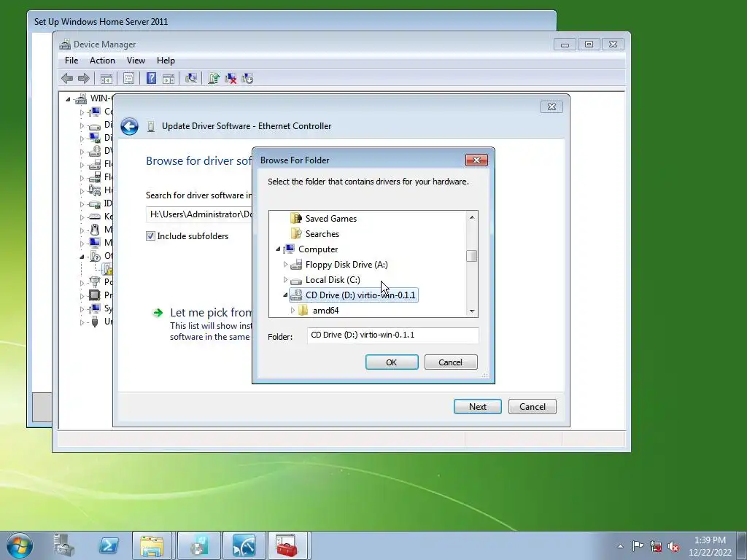Select 'CD Drive (D:) virtio-win-0.1.1' tree row
Viewport: 747px width, 560px height.
point(354,295)
